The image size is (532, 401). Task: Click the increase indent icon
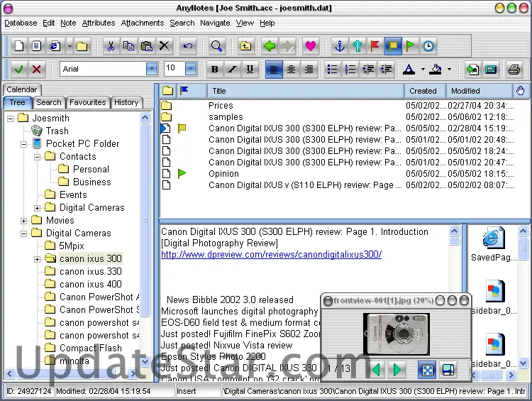click(x=386, y=70)
